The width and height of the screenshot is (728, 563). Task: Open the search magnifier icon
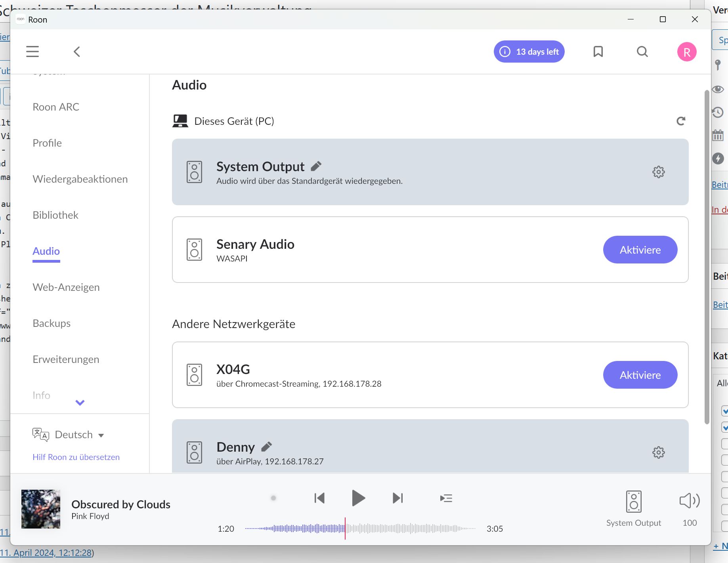tap(642, 52)
